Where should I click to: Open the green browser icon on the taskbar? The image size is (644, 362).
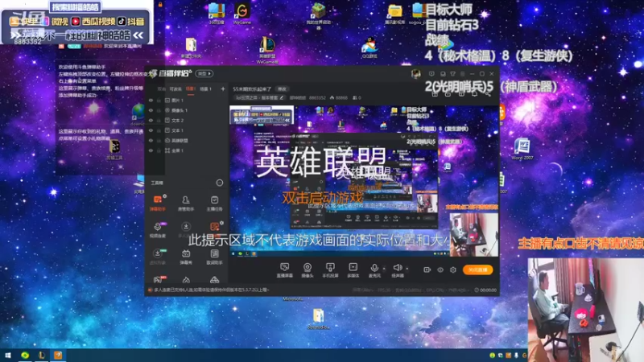25,356
